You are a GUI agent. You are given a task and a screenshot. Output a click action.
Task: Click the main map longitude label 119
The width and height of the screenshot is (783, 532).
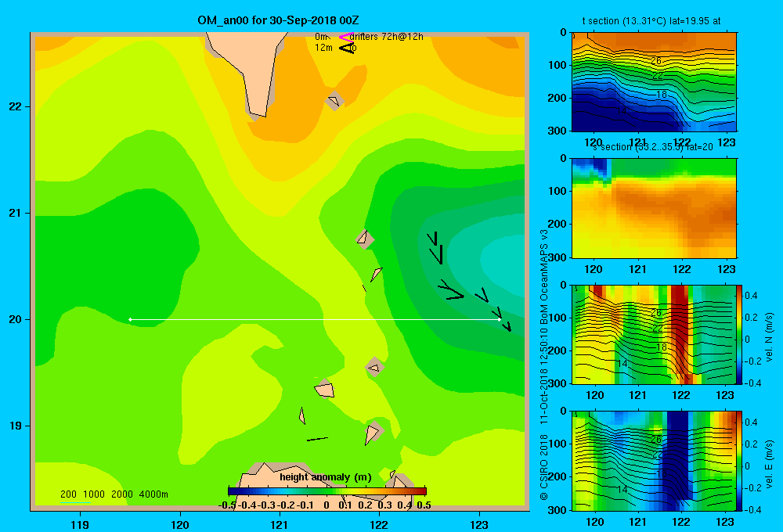(x=80, y=524)
